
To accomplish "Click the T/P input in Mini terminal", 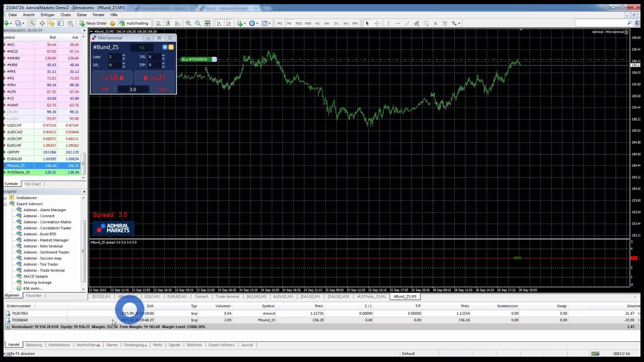I will pyautogui.click(x=154, y=65).
